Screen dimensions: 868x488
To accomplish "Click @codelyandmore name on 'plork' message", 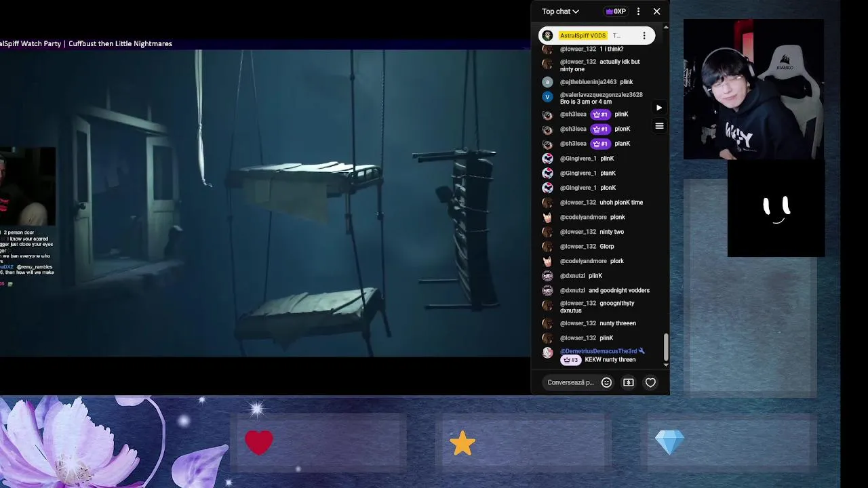I will (x=583, y=262).
